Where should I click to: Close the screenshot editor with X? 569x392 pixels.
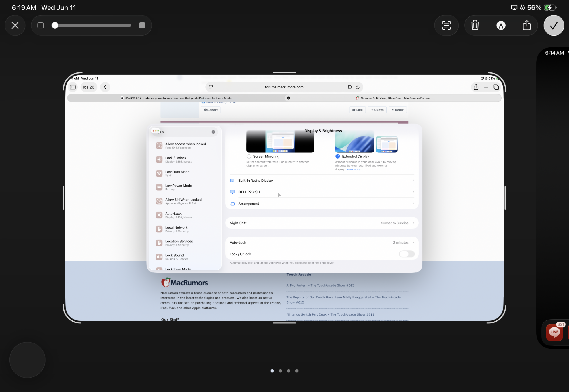tap(15, 25)
